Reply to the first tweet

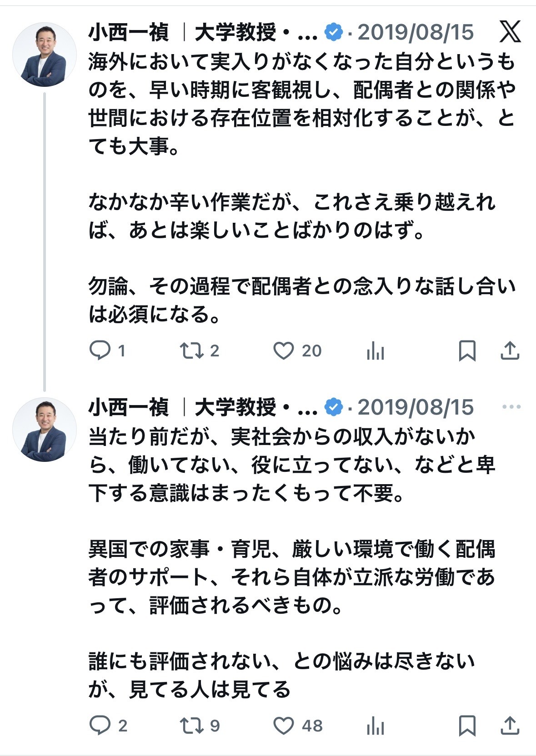pyautogui.click(x=100, y=350)
